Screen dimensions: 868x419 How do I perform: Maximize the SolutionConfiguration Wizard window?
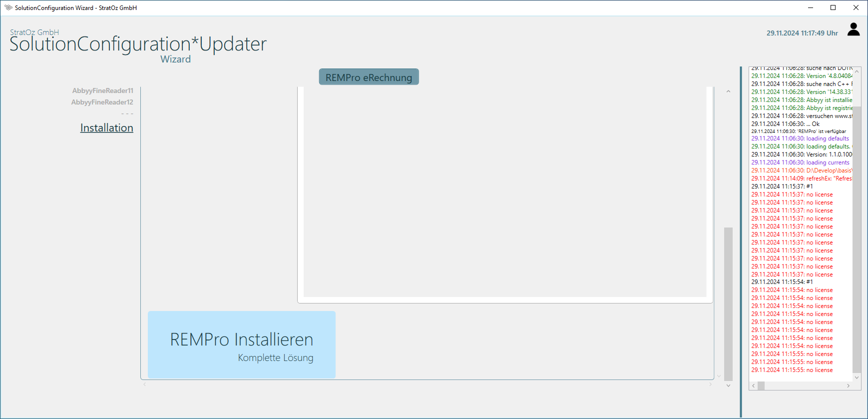tap(833, 7)
